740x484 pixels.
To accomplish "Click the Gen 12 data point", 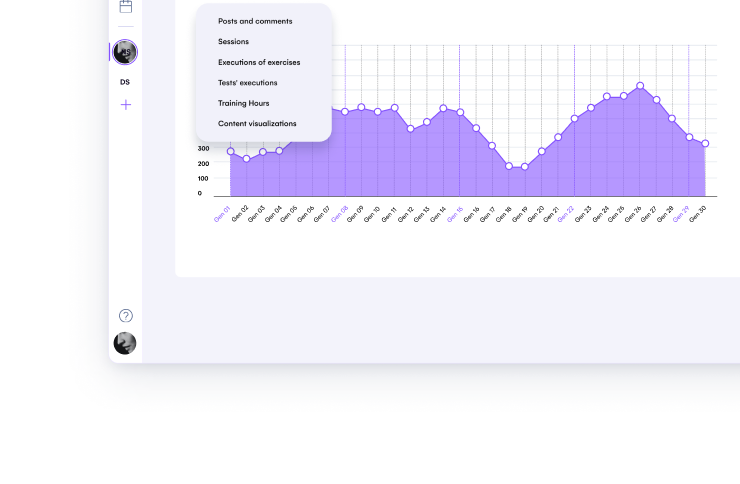I will pyautogui.click(x=411, y=129).
